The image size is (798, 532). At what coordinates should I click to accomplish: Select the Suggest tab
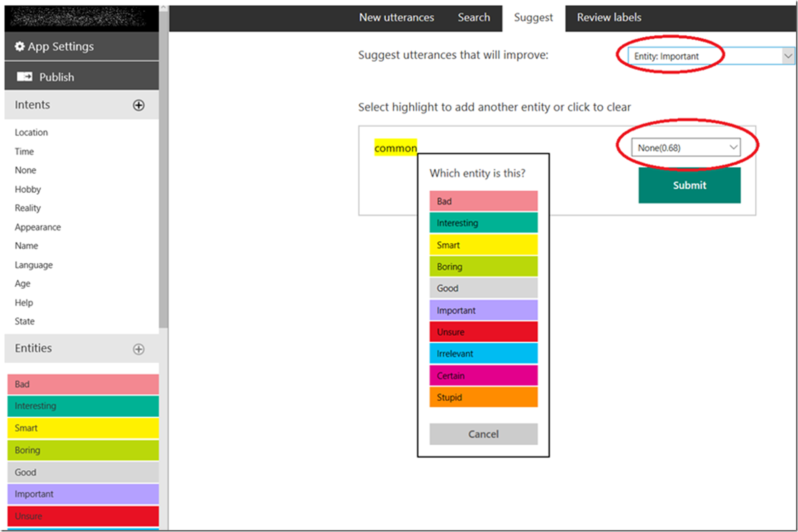(x=533, y=18)
